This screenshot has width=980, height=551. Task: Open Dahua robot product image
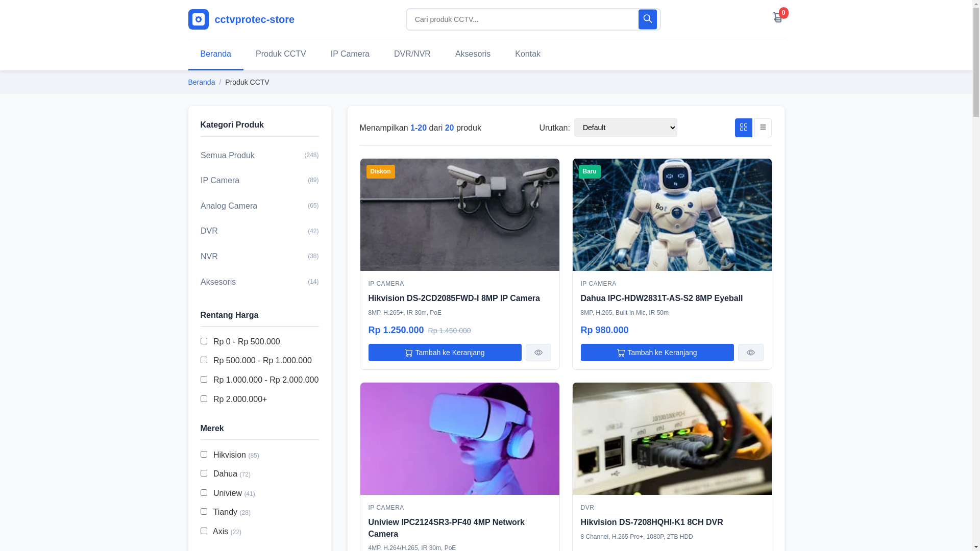coord(672,215)
